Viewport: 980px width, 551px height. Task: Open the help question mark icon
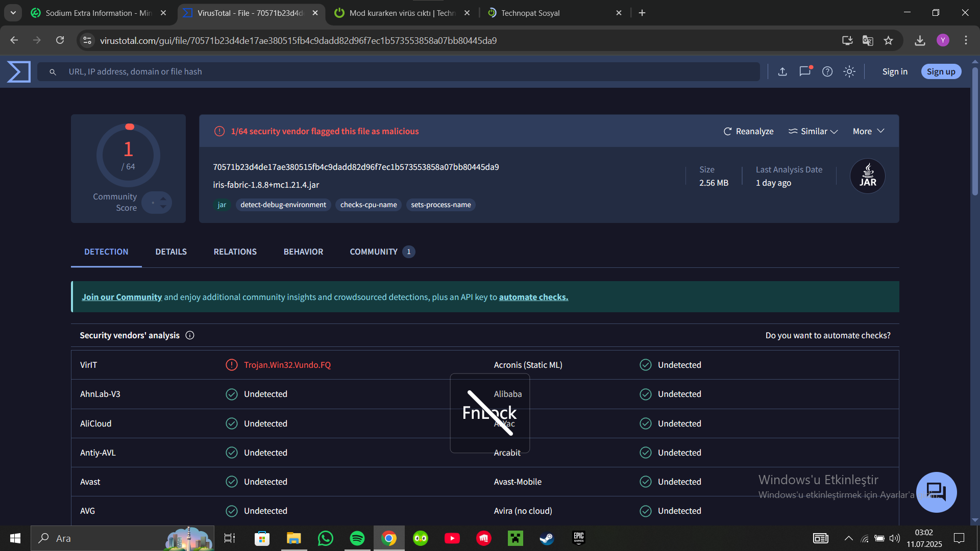coord(827,71)
